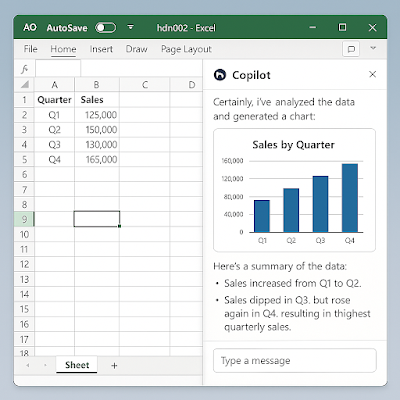The image size is (400, 400).
Task: Select cell containing Q3
Action: click(54, 145)
